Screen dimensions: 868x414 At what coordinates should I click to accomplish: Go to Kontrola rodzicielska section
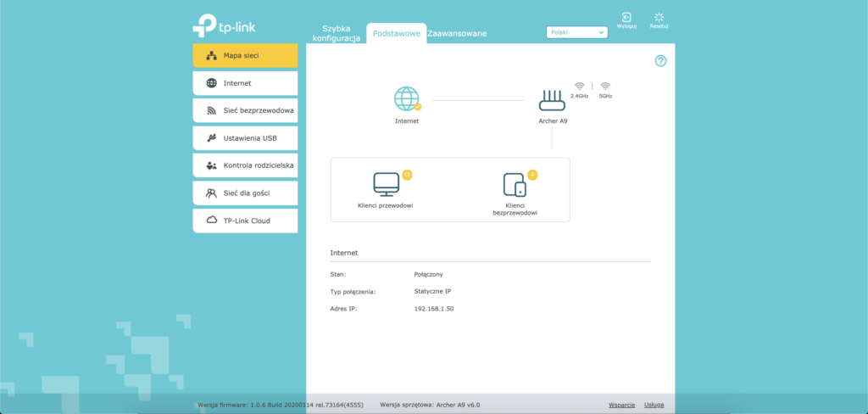pos(245,165)
